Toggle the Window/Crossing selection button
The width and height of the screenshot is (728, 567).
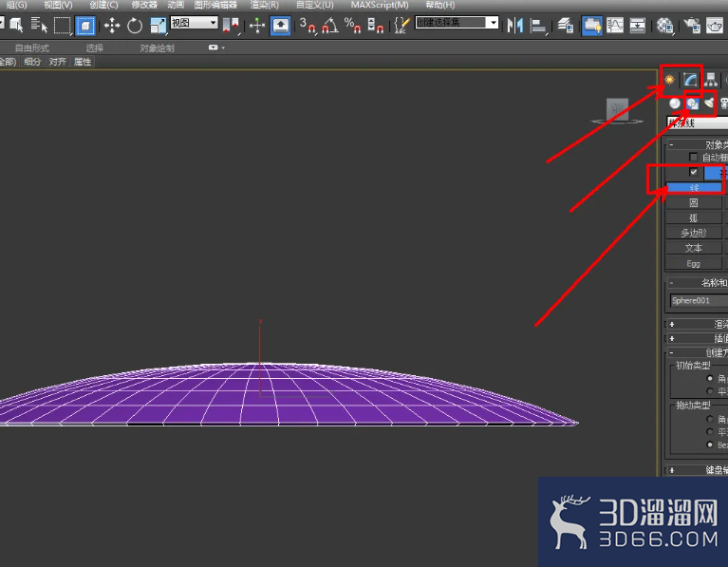coord(85,25)
